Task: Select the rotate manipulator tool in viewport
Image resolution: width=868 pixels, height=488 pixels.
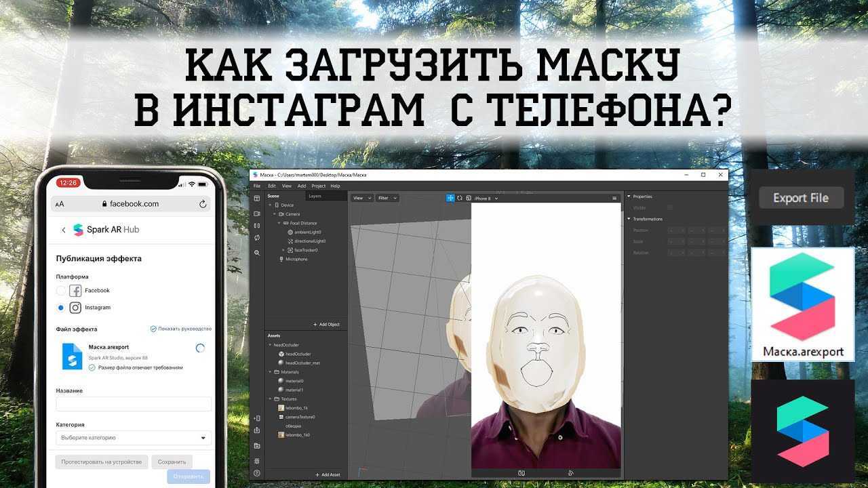Action: pyautogui.click(x=460, y=198)
